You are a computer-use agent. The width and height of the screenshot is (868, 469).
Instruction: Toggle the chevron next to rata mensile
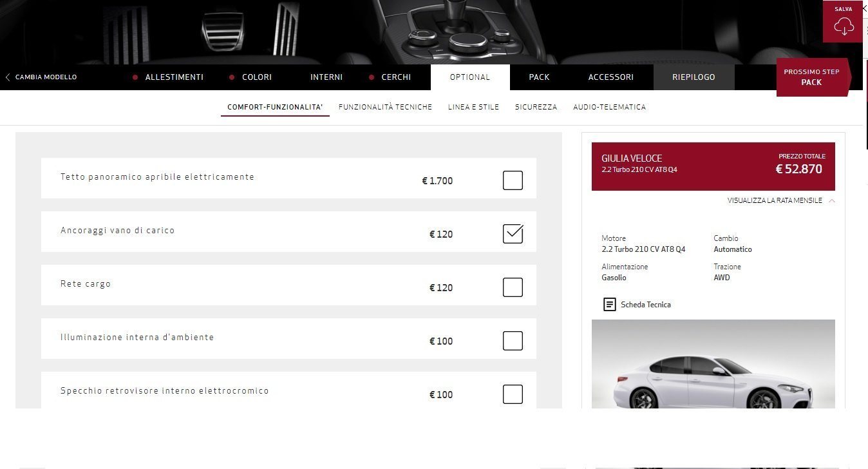[x=832, y=201]
